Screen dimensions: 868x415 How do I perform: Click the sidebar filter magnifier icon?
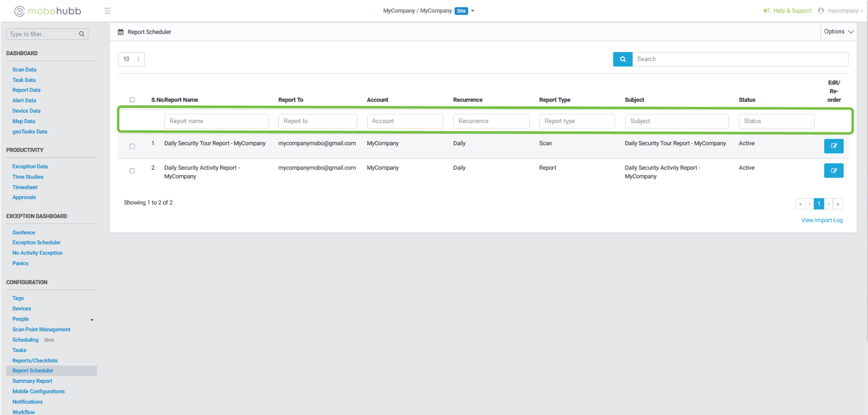point(81,34)
